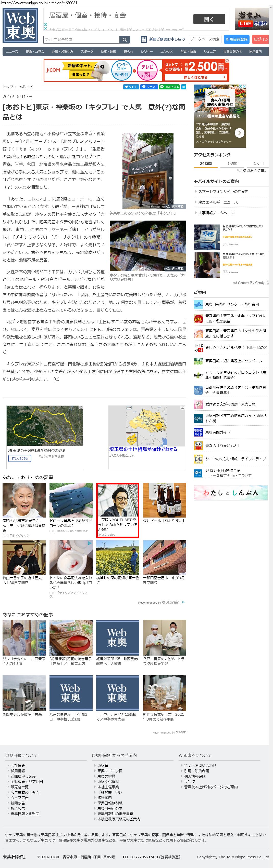This screenshot has height=868, width=273.
Task: Open the 特集・連載 navigation menu item
Action: (108, 51)
